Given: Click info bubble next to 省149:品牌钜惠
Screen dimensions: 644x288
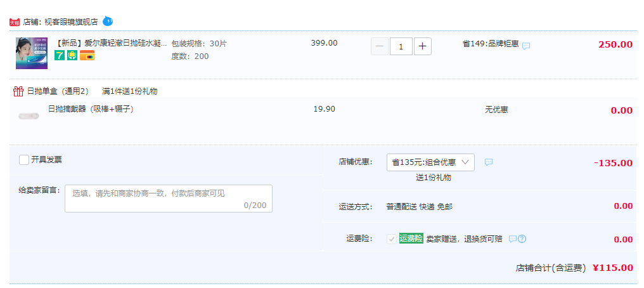Looking at the screenshot, I should click(x=526, y=46).
